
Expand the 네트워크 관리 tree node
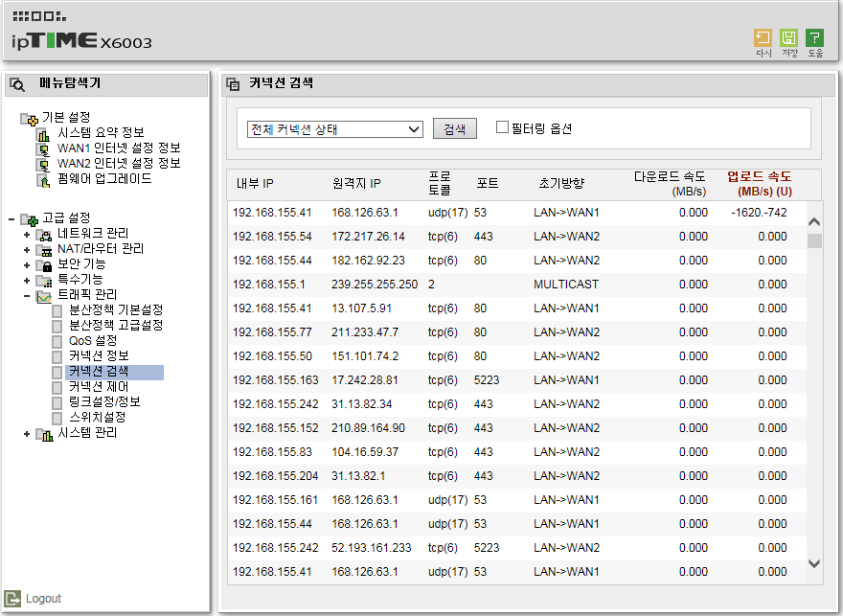click(27, 235)
